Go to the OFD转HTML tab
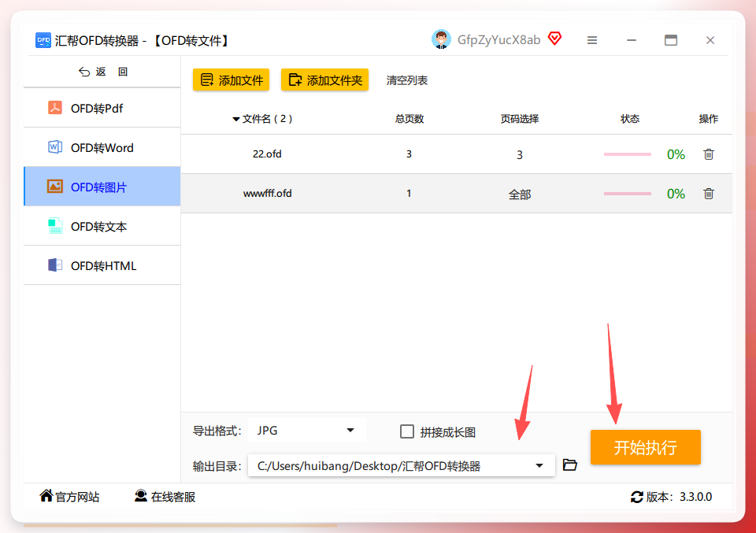Image resolution: width=756 pixels, height=533 pixels. [102, 265]
